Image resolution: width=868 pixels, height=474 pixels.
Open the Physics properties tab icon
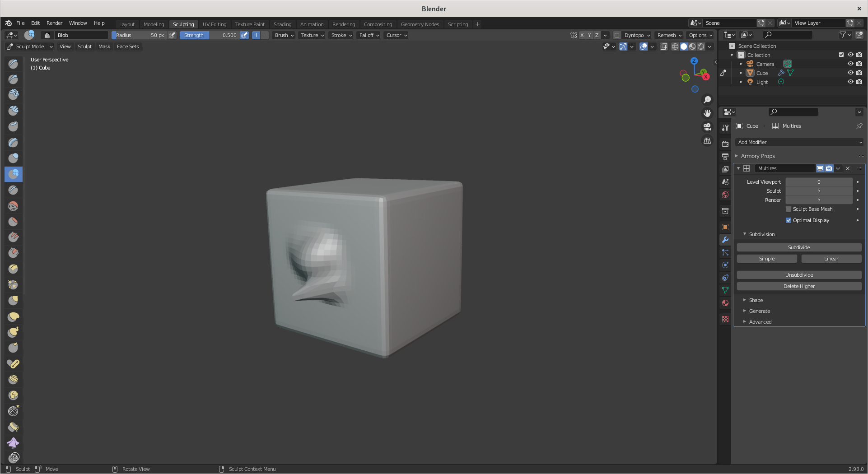(725, 265)
